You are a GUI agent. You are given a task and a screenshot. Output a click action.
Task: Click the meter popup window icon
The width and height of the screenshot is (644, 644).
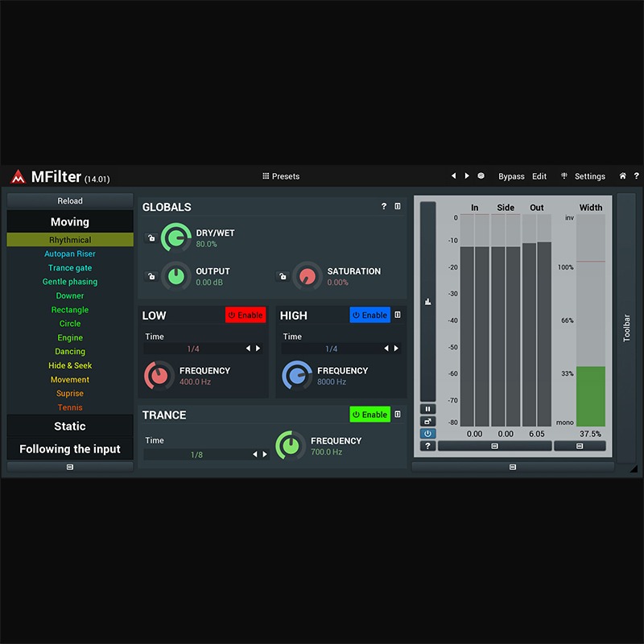(x=427, y=421)
